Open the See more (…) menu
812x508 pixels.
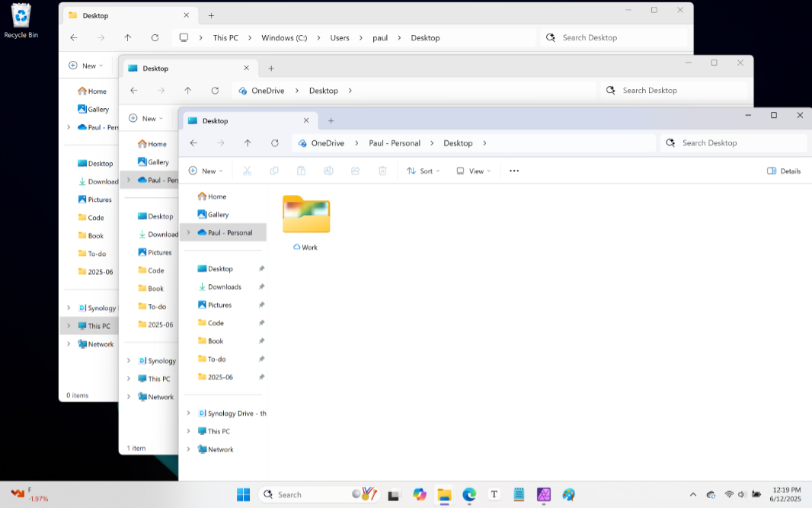[x=513, y=171]
